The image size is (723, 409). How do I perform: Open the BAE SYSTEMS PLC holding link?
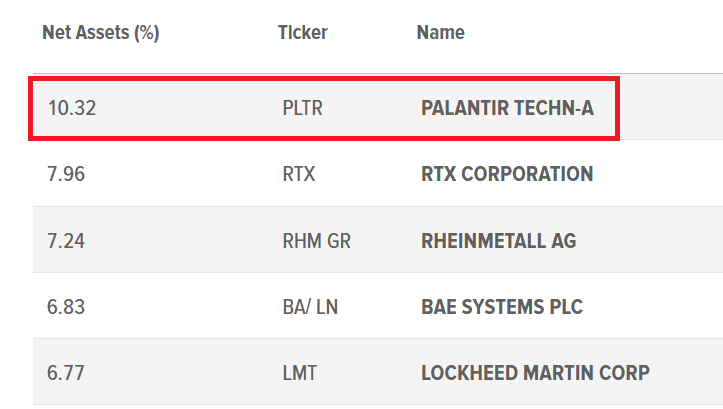point(502,307)
